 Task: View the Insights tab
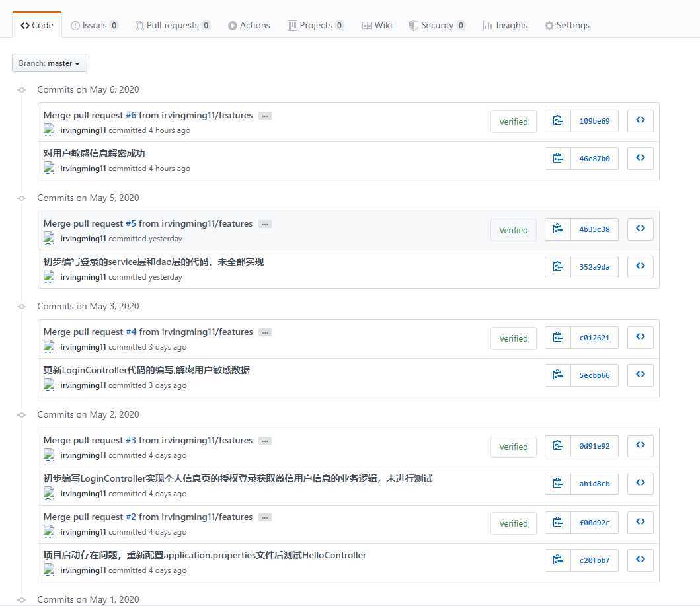(506, 25)
